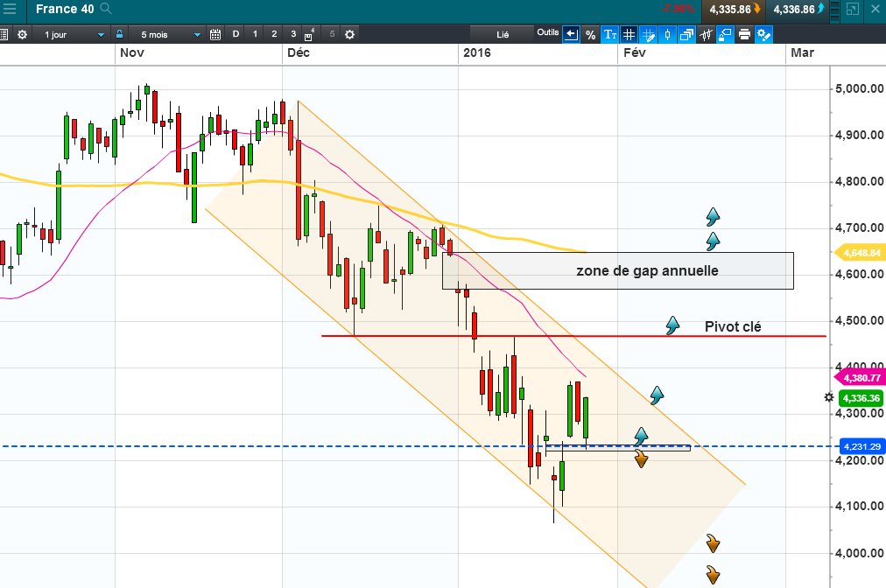Screen dimensions: 886x588
Task: Open the calendar date picker icon
Action: click(215, 34)
